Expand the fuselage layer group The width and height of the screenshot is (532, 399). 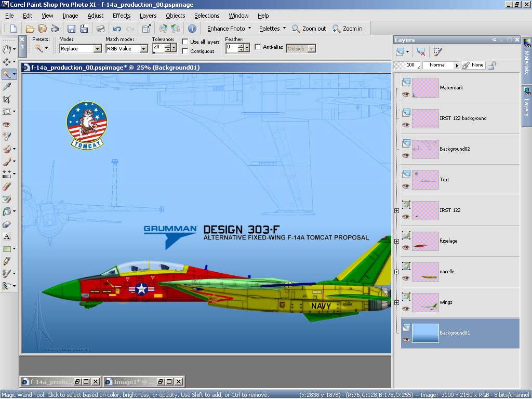tap(396, 241)
